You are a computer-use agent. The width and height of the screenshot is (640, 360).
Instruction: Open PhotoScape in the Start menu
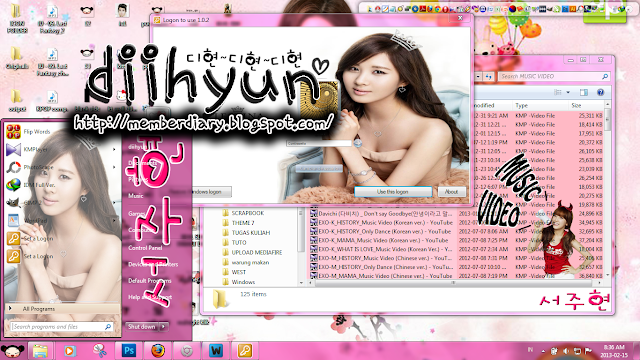pyautogui.click(x=28, y=167)
